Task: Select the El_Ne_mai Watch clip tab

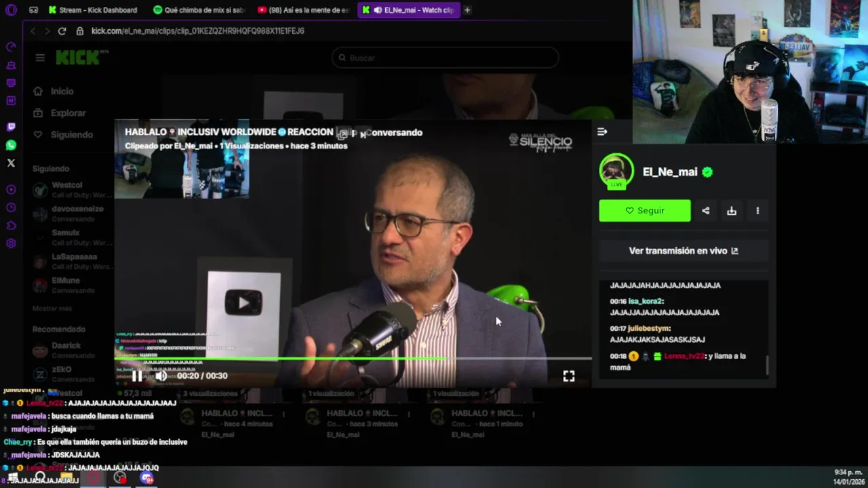Action: (x=409, y=10)
